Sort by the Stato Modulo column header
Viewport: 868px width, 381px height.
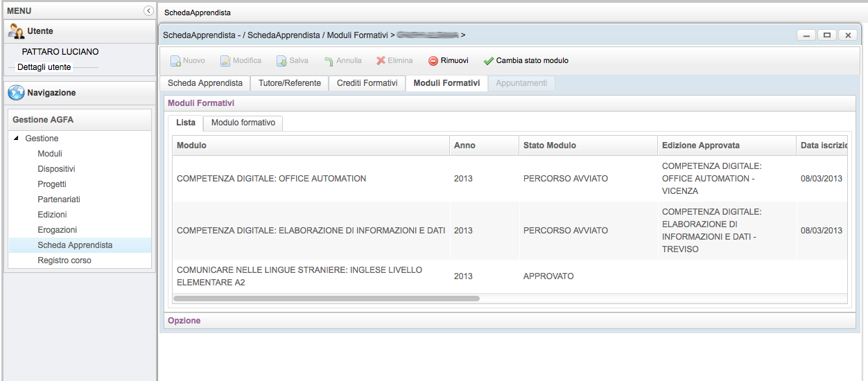[x=549, y=145]
